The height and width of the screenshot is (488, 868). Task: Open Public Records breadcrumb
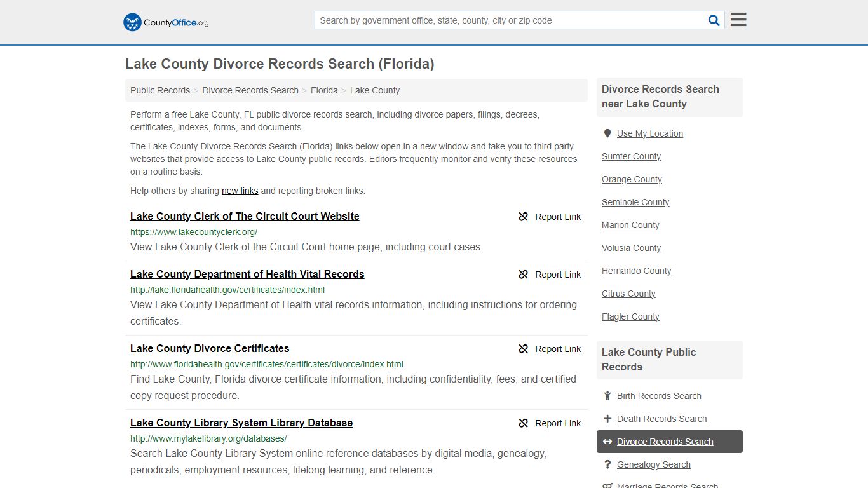[160, 90]
